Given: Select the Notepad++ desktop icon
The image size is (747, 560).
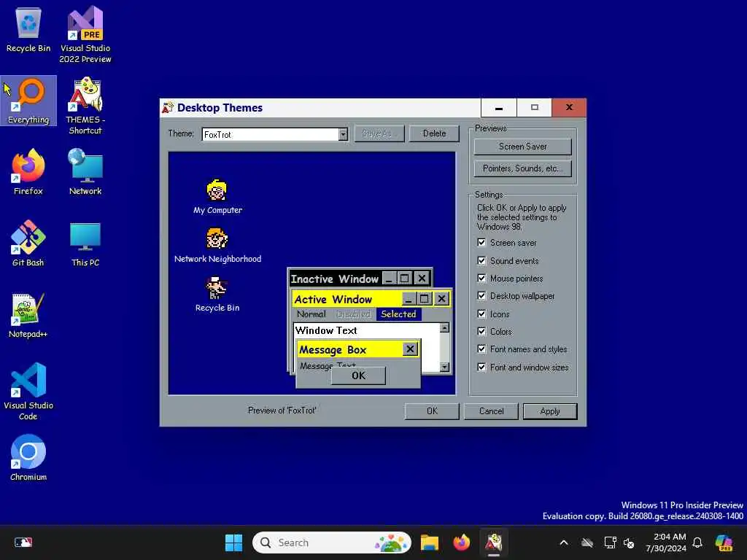Looking at the screenshot, I should (28, 315).
